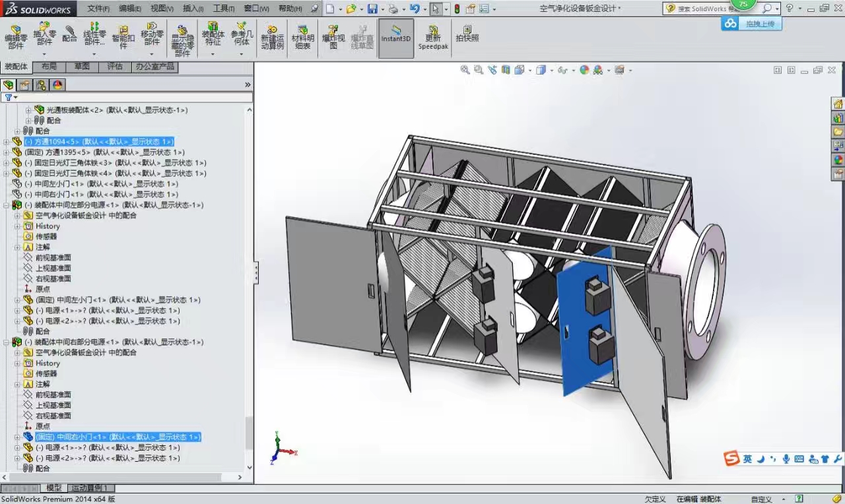Open the ConfigurationManager tab icon
Viewport: 845px width, 504px height.
click(42, 84)
